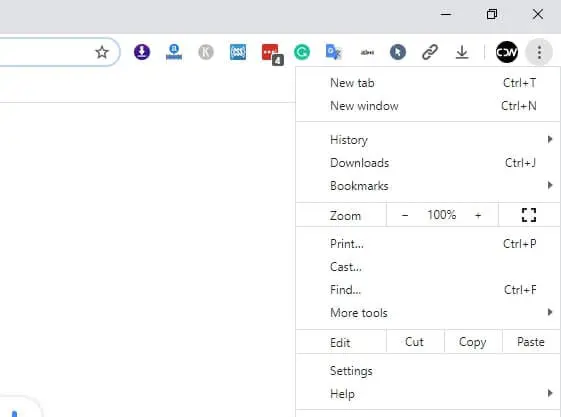Click the download arrow extension icon

tap(462, 52)
